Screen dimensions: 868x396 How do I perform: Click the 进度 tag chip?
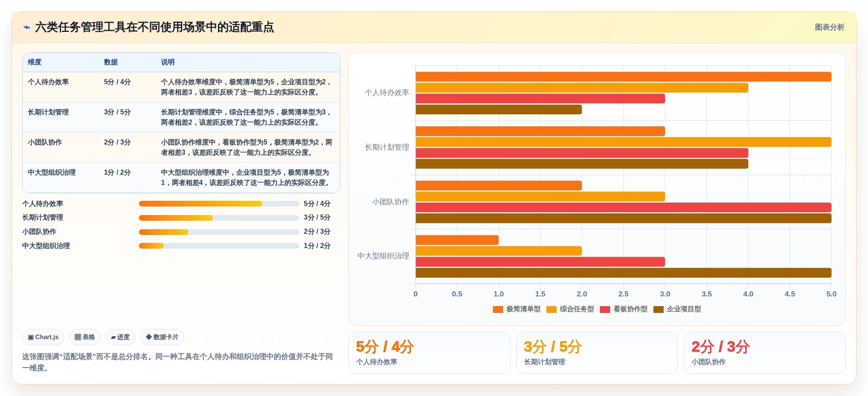(120, 337)
